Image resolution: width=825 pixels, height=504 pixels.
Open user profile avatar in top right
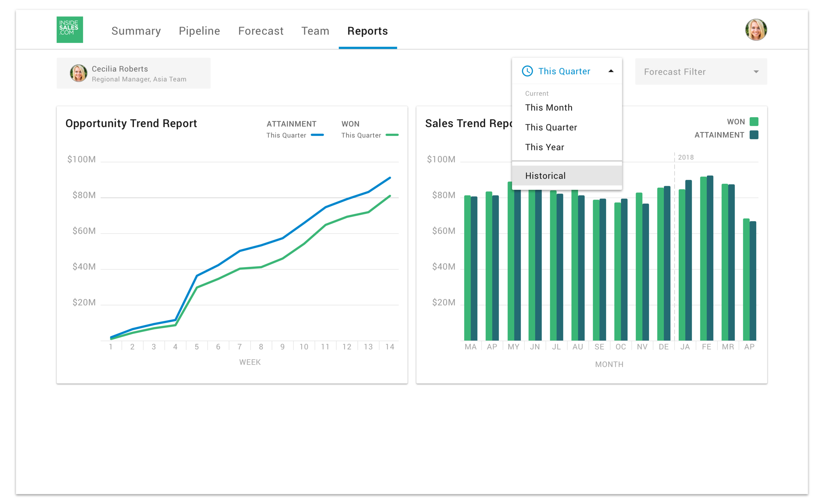point(756,29)
